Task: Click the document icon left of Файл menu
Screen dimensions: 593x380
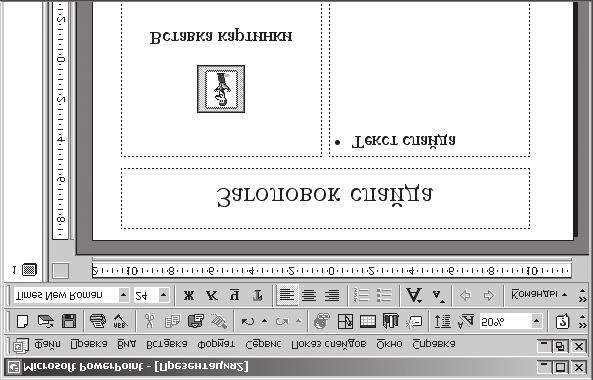Action: click(20, 345)
